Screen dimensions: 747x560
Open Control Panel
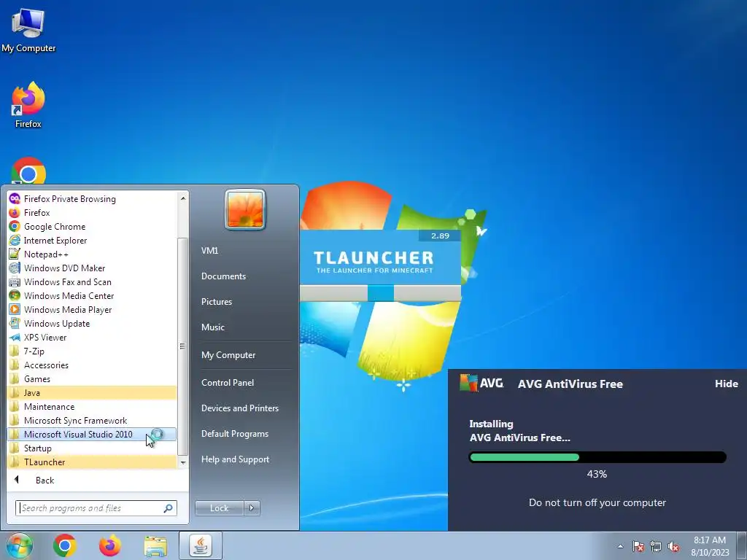[228, 382]
